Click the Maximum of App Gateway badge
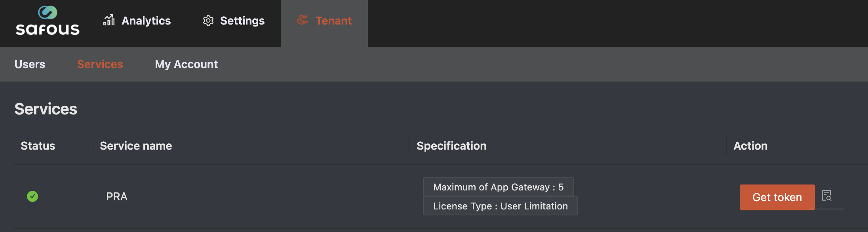Screen dimensions: 868x232 click(x=498, y=187)
